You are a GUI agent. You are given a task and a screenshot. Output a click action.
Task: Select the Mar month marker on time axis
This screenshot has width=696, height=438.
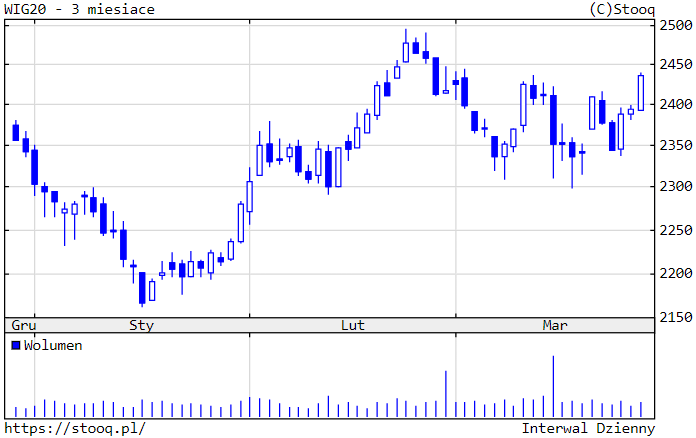555,325
